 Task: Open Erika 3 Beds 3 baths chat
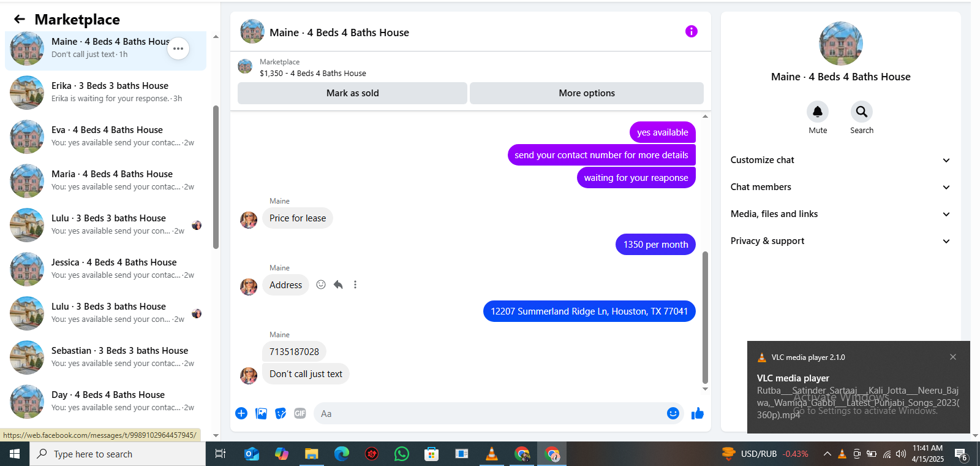105,92
